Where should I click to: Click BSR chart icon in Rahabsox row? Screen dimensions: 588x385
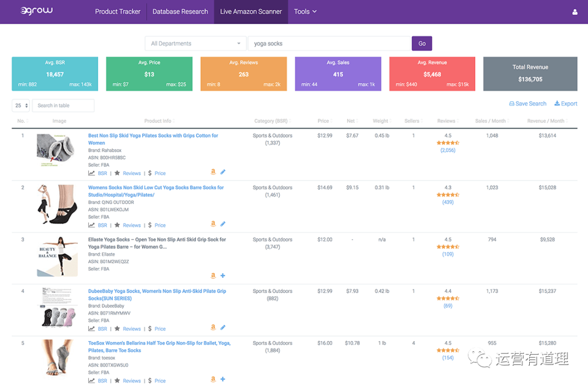tap(91, 173)
